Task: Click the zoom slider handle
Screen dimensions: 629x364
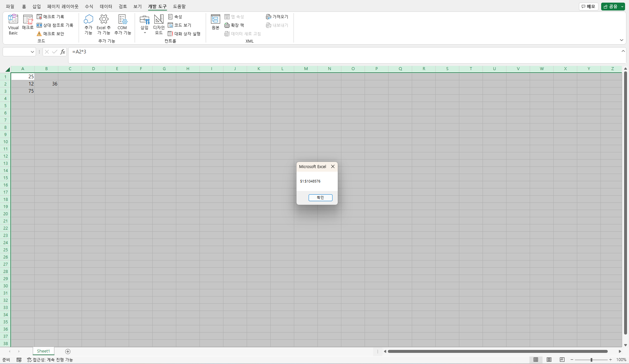Action: [591, 360]
